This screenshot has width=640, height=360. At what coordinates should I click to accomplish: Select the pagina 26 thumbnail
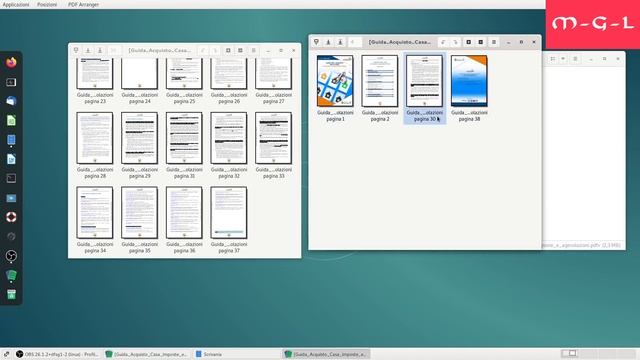pyautogui.click(x=229, y=73)
